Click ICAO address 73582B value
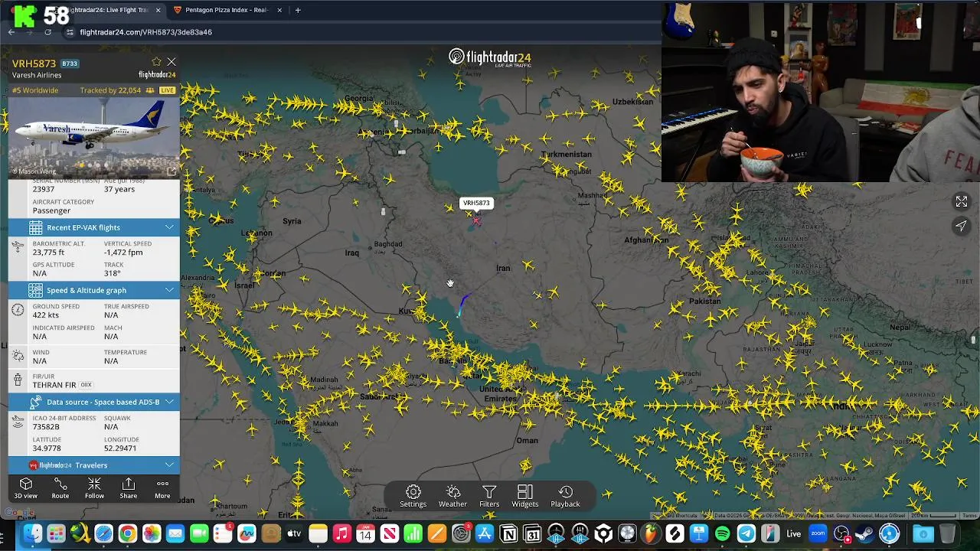The width and height of the screenshot is (980, 551). 46,427
